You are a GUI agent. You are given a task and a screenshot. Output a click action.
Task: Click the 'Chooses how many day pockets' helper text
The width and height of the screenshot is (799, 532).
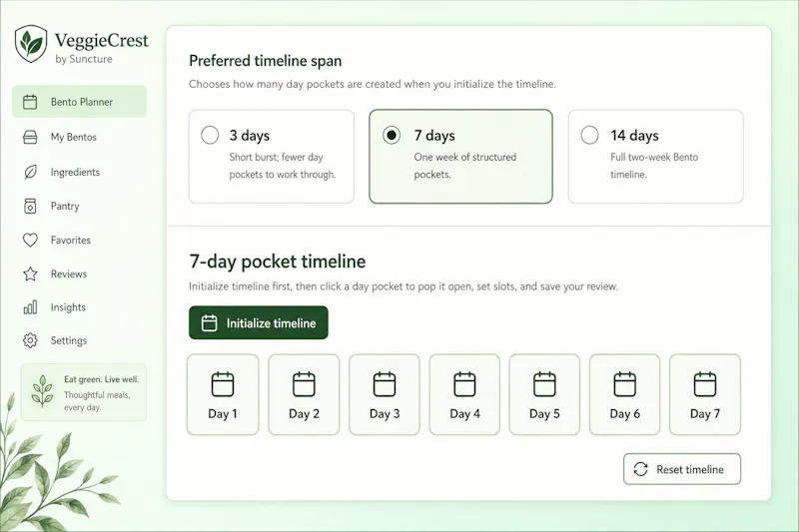coord(372,84)
